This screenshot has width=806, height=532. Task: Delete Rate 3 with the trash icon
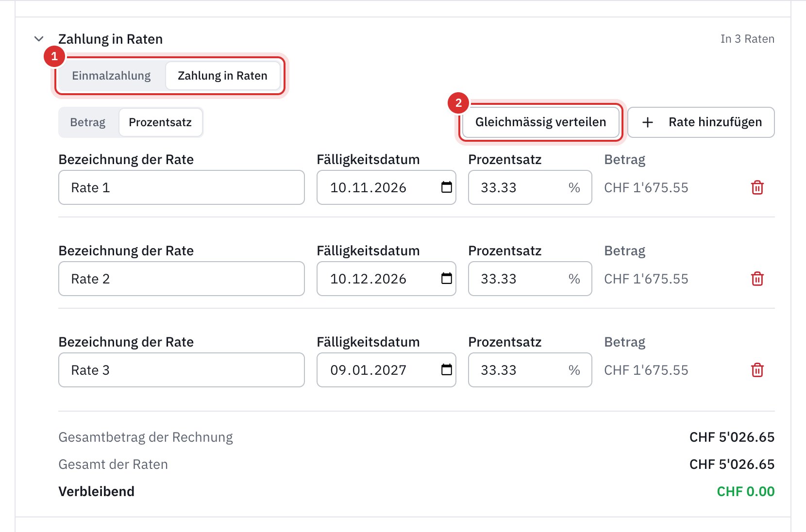(x=757, y=370)
